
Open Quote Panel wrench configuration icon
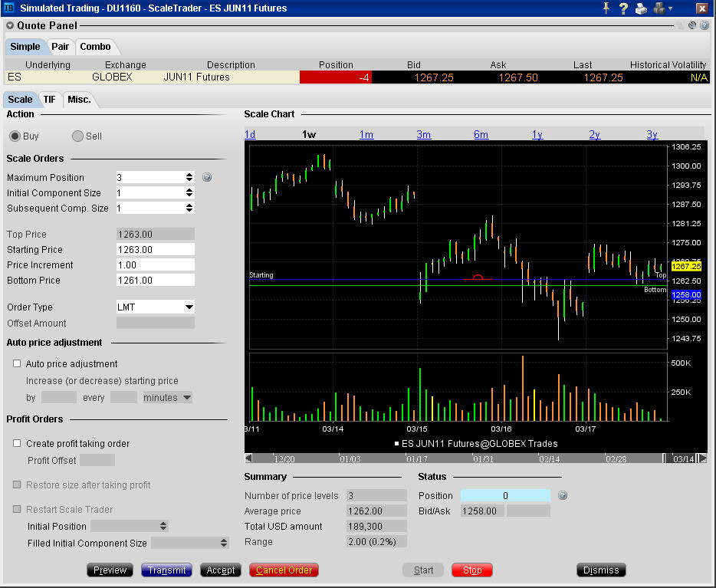(692, 25)
